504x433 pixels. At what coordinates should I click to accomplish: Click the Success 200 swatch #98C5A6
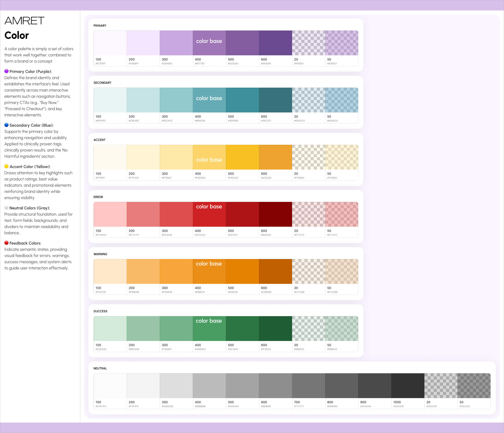click(143, 329)
